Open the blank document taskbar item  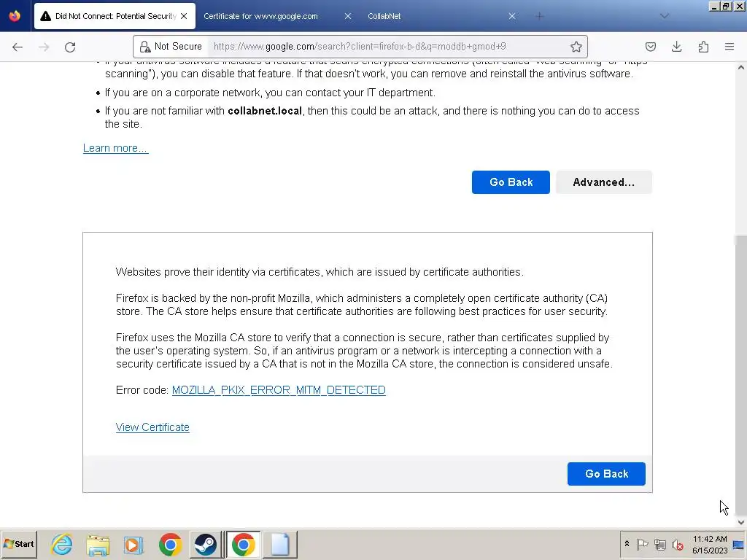280,544
